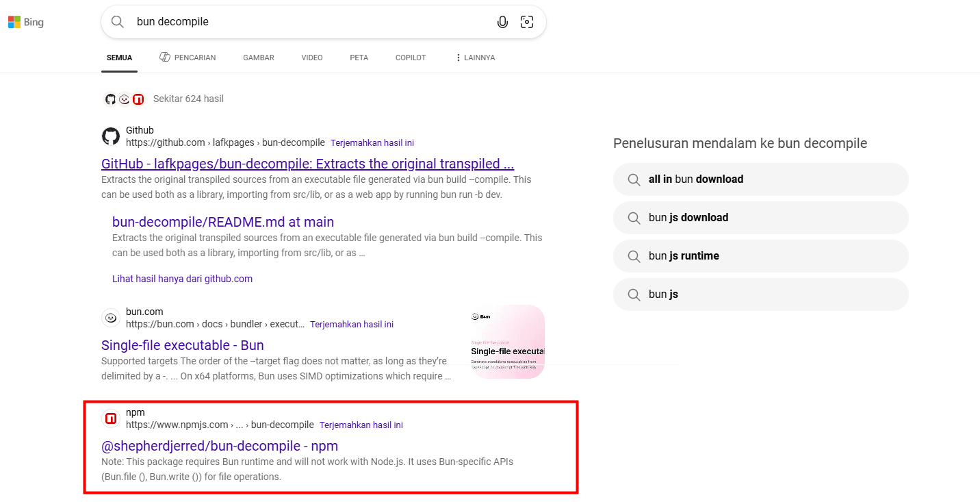Open visual search camera icon

tap(527, 22)
